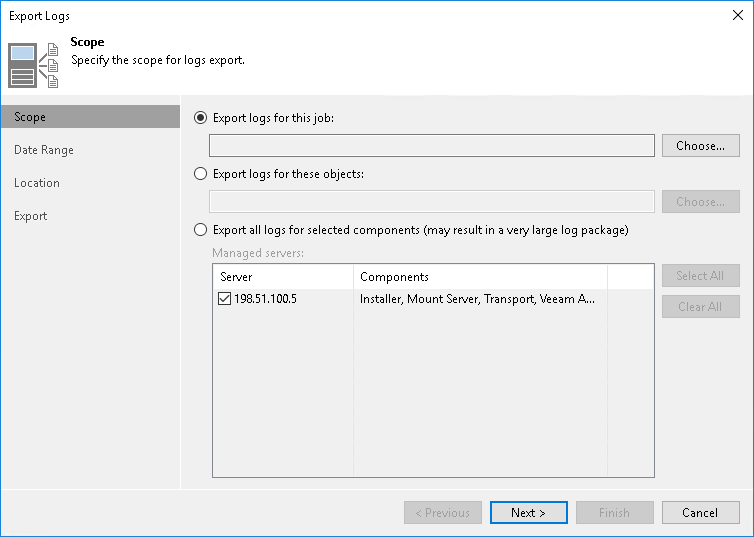The image size is (754, 537).
Task: Choose 'Export all logs for selected components'
Action: tap(201, 230)
